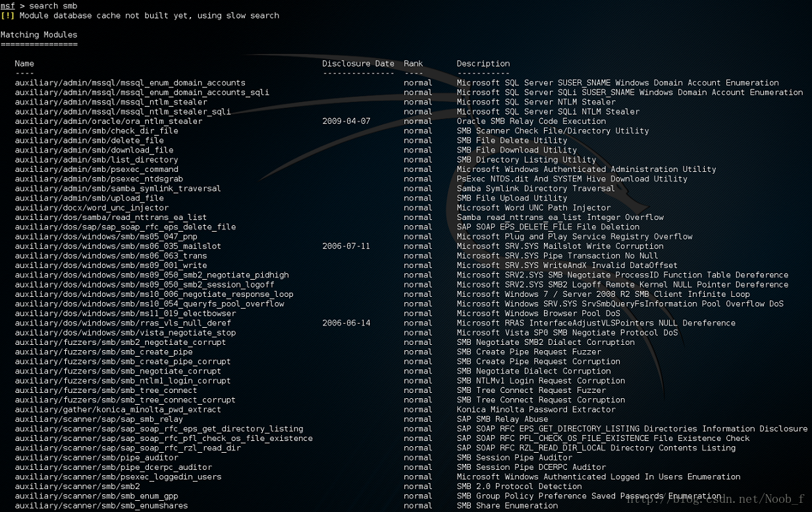Select auxiliary/dos/windows/smb/vista_negotiate_stop module name
The height and width of the screenshot is (512, 812).
[126, 333]
